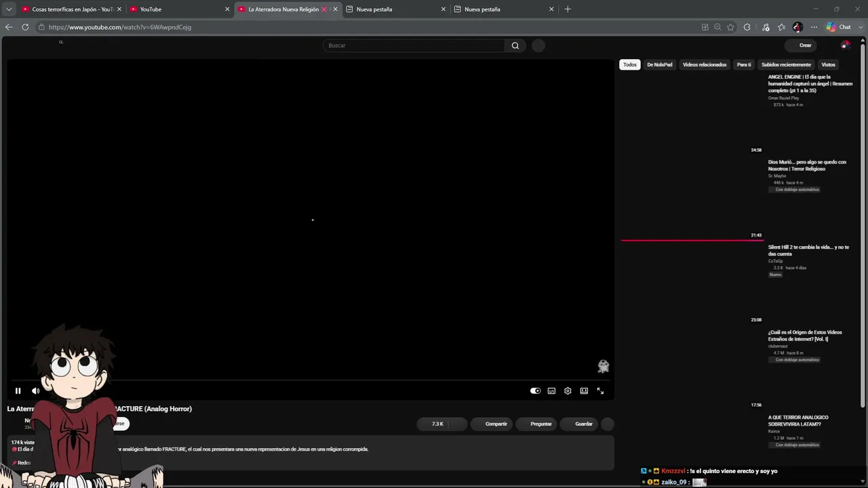Screen dimensions: 868x488
Task: Click the magnifier search button on YouTube
Action: (515, 45)
